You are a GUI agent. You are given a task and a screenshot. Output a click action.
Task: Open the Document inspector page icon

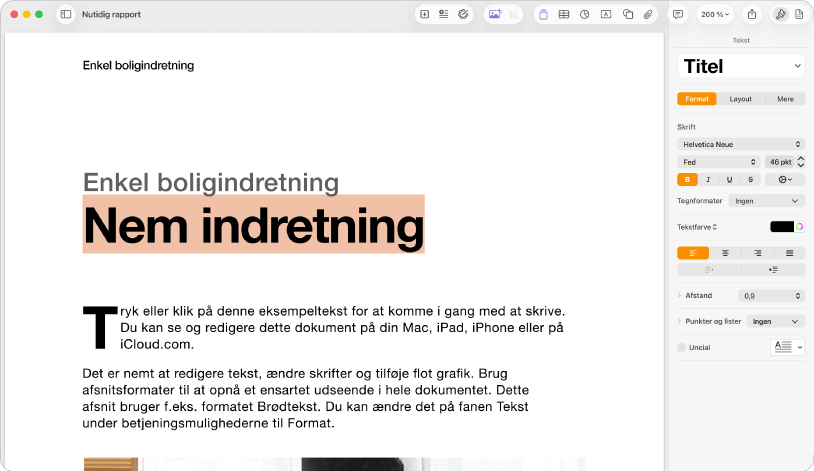799,15
